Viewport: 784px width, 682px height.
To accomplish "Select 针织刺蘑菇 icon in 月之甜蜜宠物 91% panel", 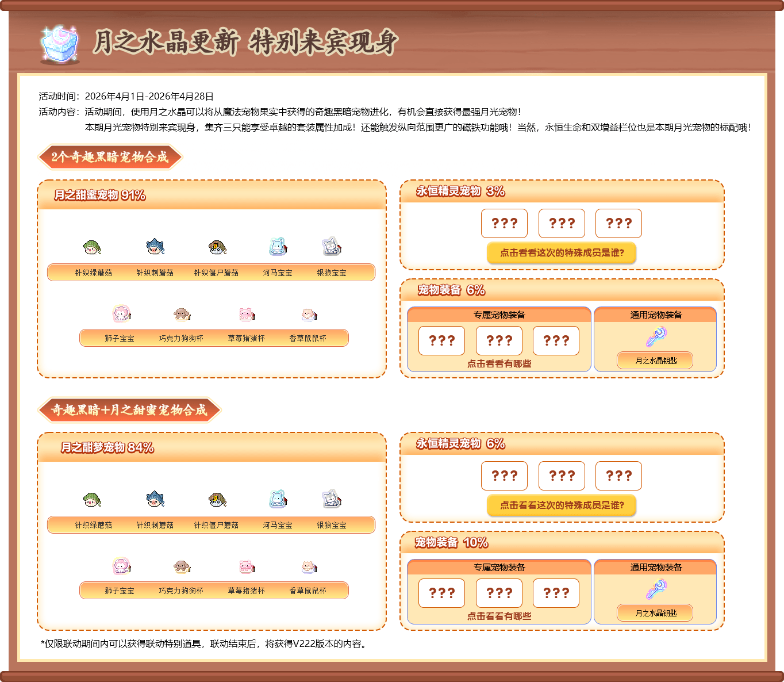I will [155, 247].
